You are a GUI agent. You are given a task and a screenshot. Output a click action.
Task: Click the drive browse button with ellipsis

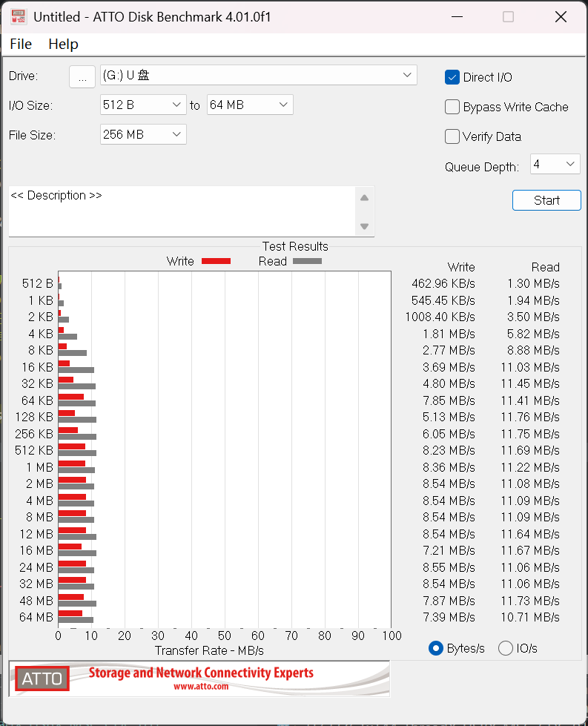[x=82, y=76]
